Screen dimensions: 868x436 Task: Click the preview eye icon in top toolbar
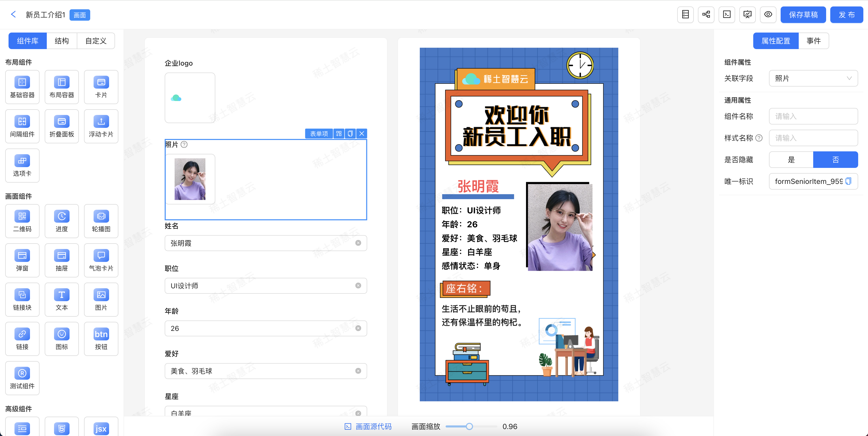(768, 14)
